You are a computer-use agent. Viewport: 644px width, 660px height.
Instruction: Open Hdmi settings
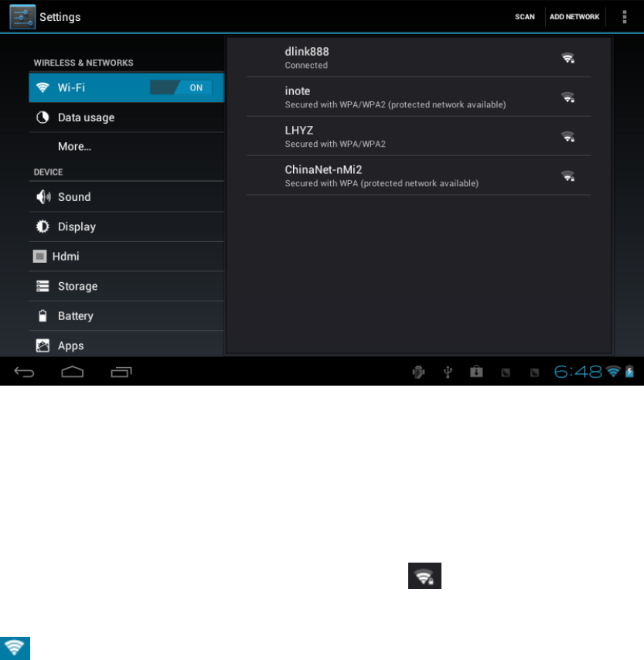126,257
